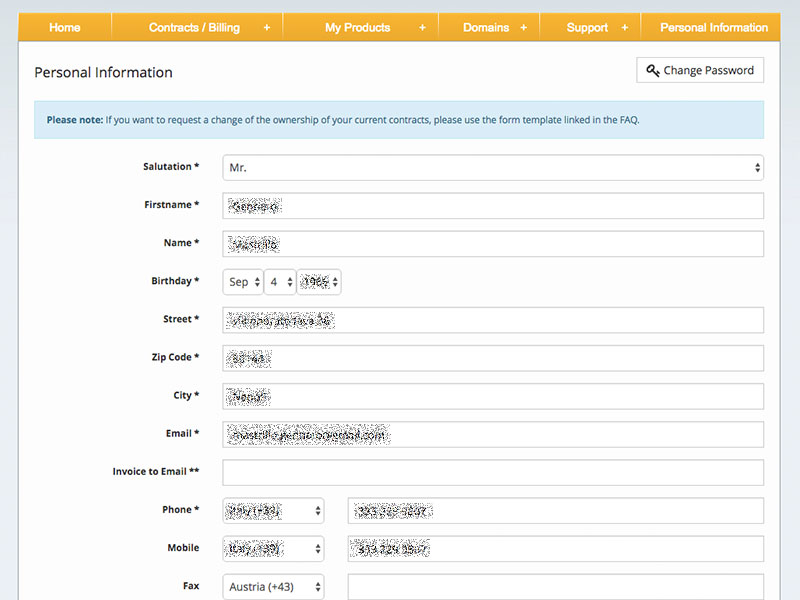Click the Phone number input field
This screenshot has width=800, height=600.
coord(556,511)
